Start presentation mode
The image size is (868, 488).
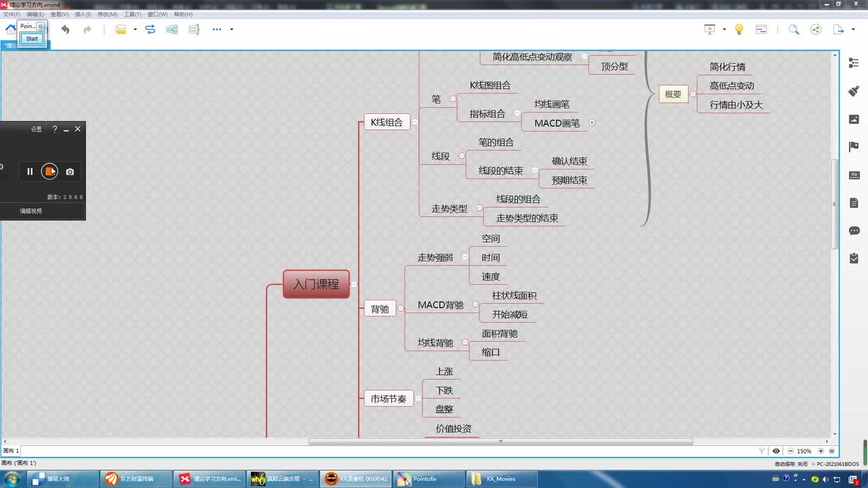[x=710, y=29]
